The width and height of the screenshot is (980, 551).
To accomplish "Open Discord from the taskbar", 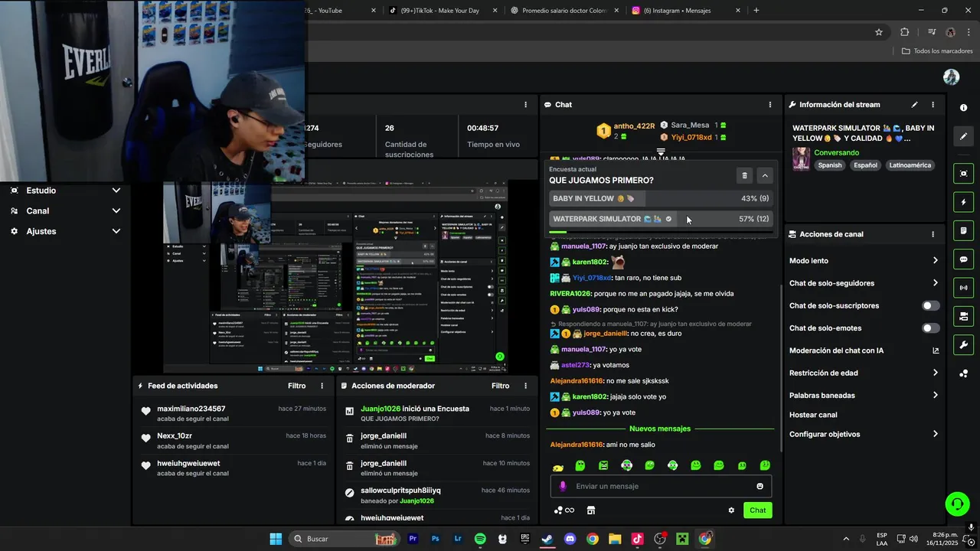I will pos(570,539).
